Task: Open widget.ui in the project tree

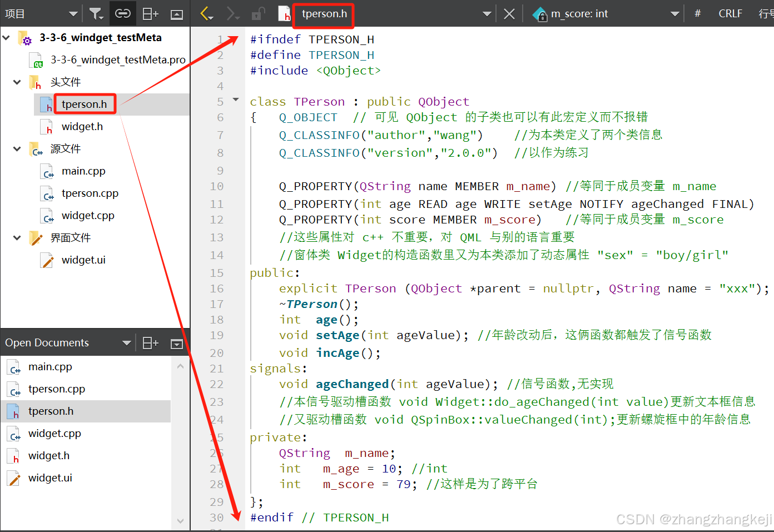Action: click(x=83, y=260)
